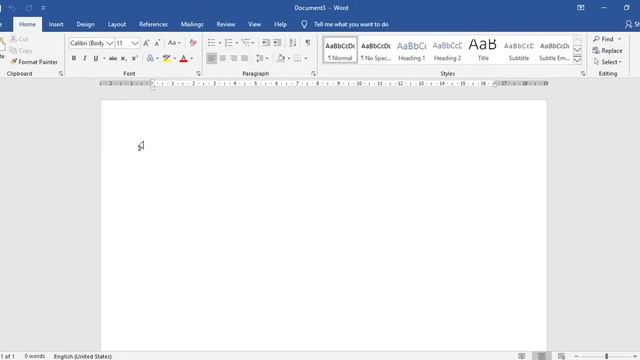Apply Title style
Image resolution: width=640 pixels, height=360 pixels.
483,50
